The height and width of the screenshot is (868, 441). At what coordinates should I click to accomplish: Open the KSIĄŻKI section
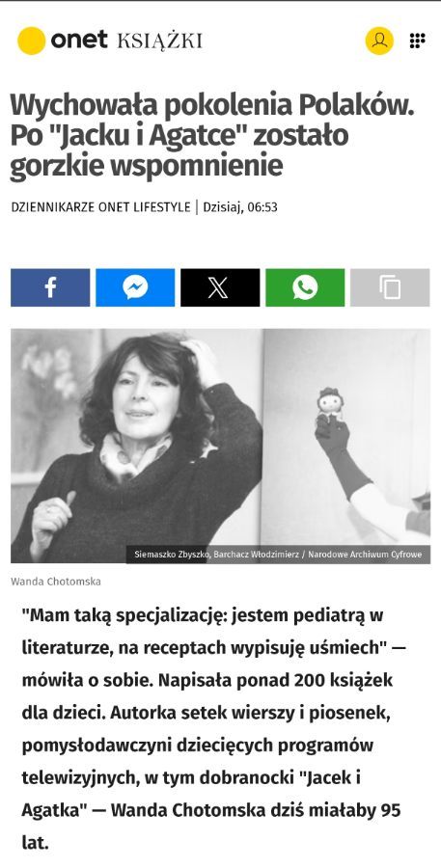159,41
